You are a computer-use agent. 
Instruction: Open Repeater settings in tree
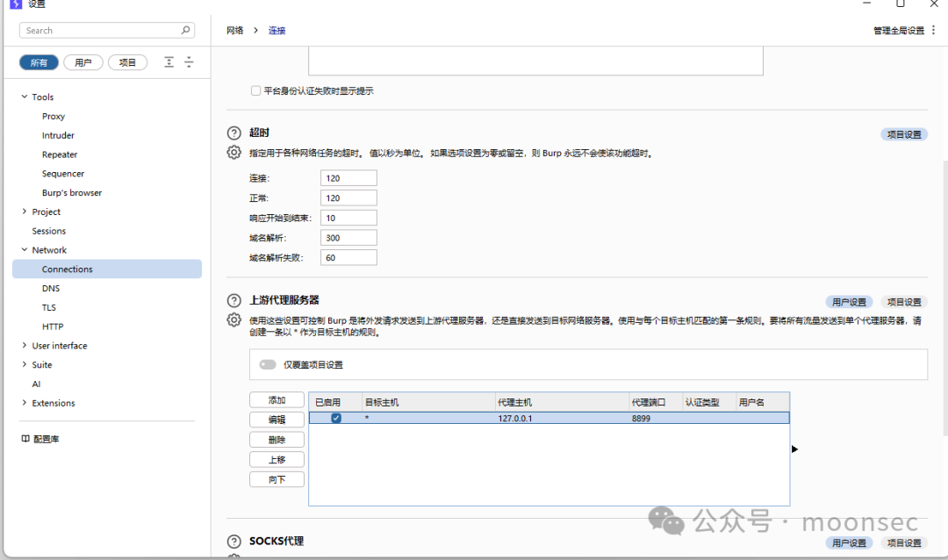point(60,154)
